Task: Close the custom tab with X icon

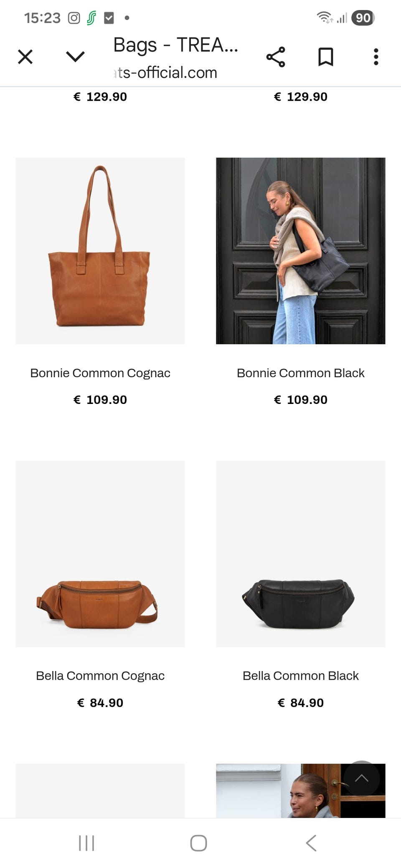Action: point(25,57)
